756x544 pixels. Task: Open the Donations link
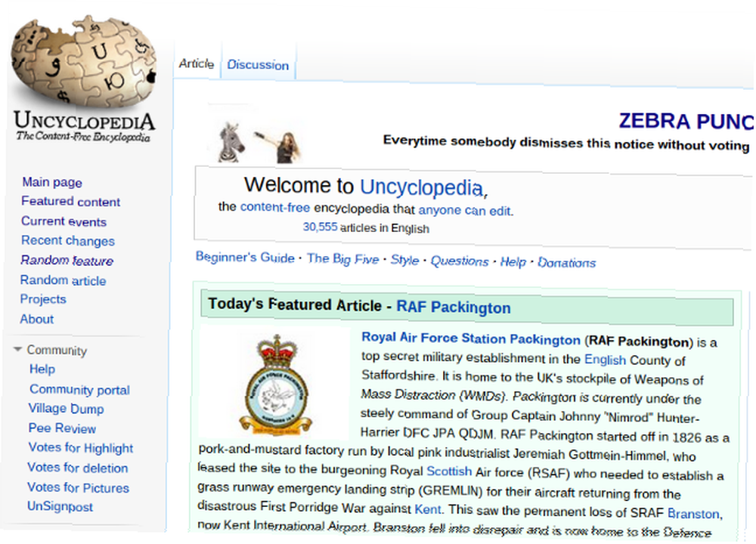coord(566,263)
